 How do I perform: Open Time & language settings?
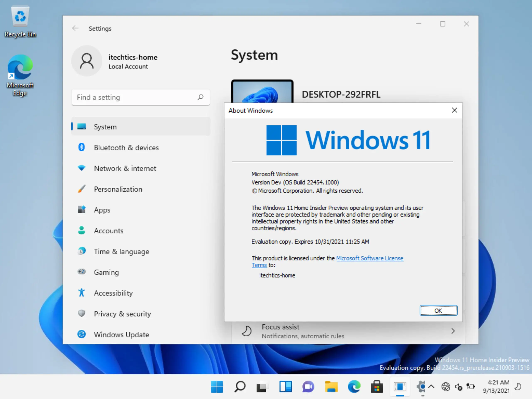[x=141, y=251]
